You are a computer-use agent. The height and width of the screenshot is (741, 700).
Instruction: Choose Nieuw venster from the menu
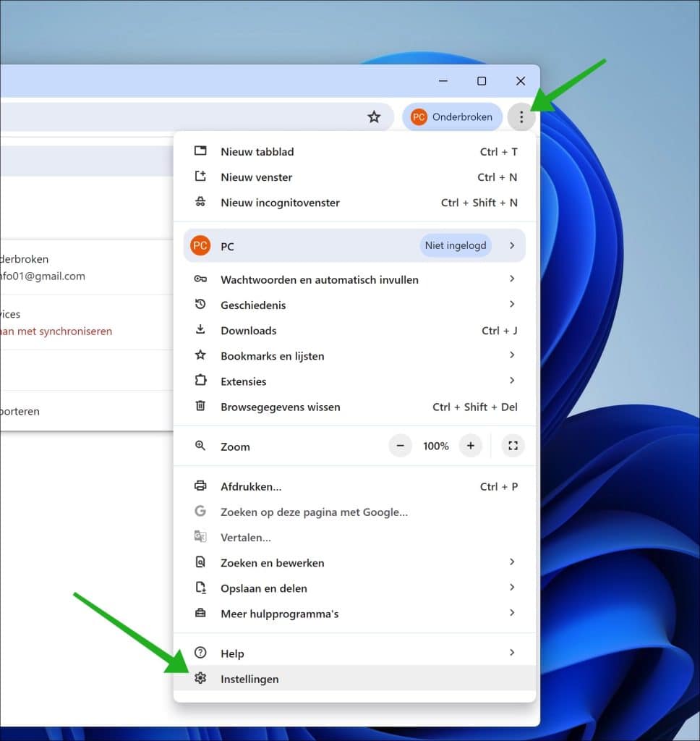click(355, 177)
